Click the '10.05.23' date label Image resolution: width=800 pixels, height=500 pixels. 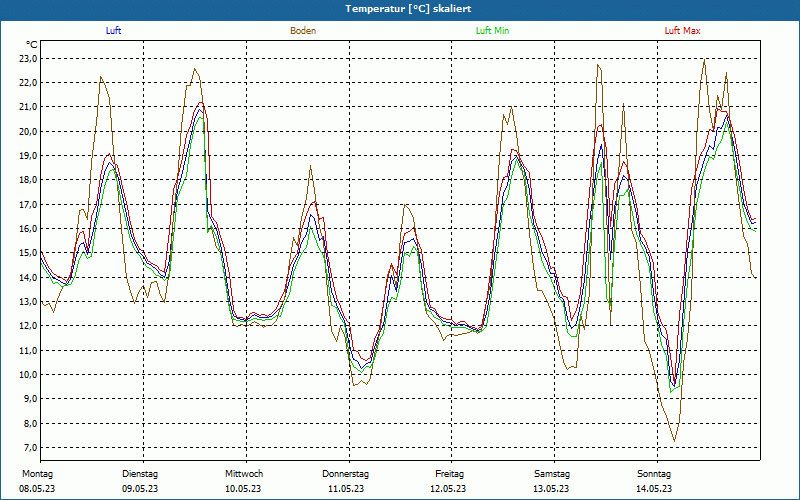tap(243, 489)
